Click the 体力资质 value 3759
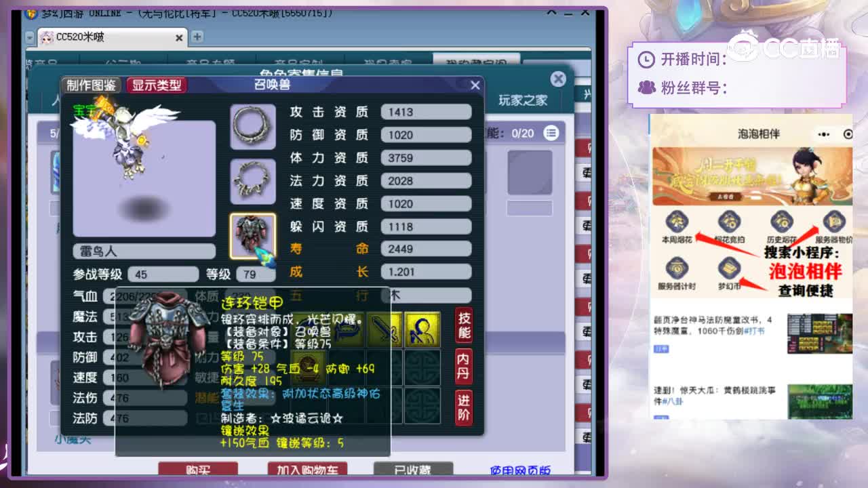The image size is (868, 488). tap(426, 158)
